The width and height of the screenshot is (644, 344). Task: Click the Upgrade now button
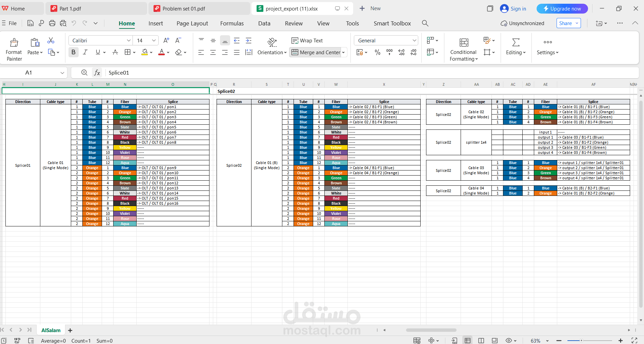[562, 8]
